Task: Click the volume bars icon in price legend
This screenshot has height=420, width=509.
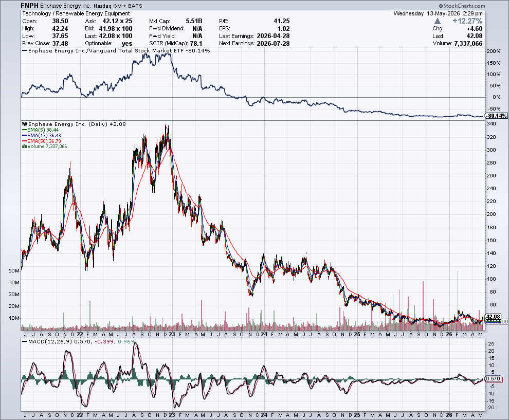Action: [x=24, y=147]
